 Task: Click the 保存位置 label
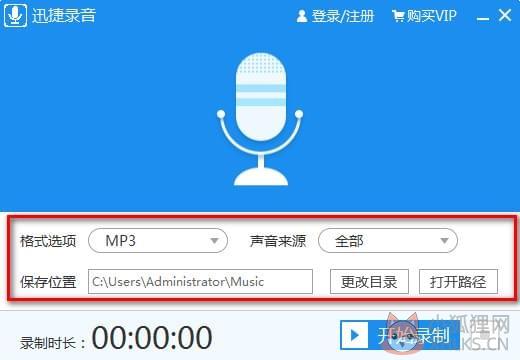[48, 282]
